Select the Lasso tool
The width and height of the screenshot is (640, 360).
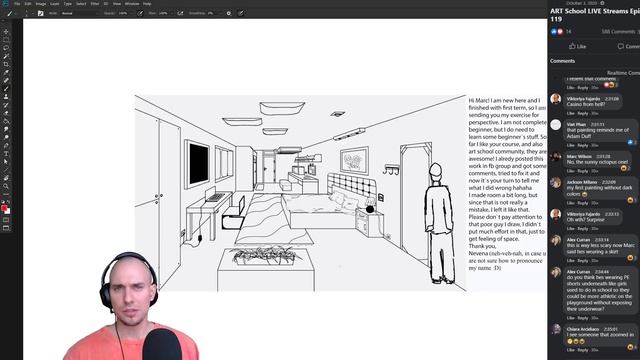[x=6, y=48]
